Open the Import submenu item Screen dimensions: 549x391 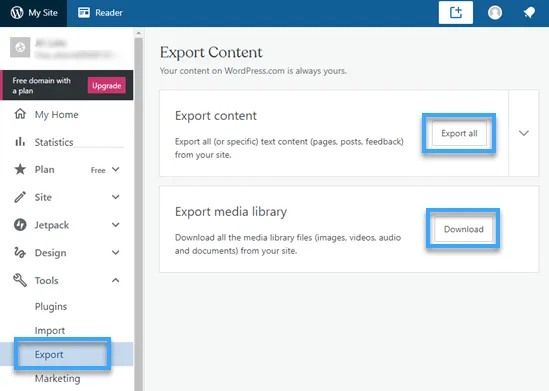click(x=50, y=330)
